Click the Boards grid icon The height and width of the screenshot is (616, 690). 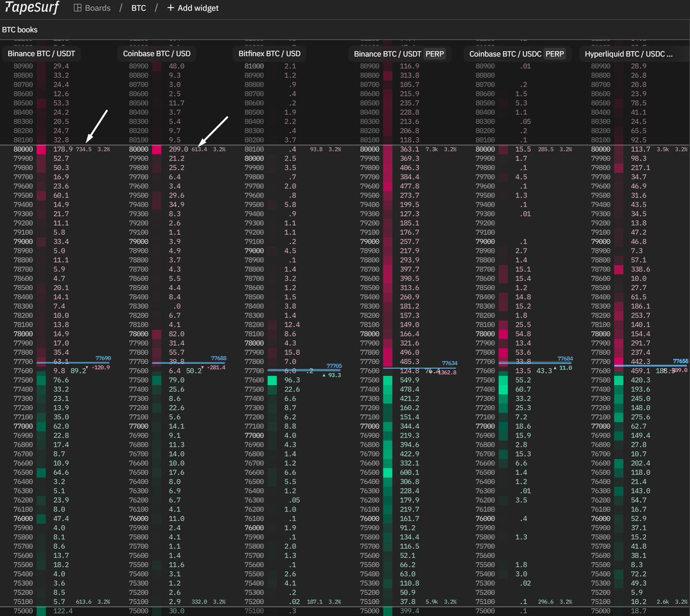[x=77, y=8]
